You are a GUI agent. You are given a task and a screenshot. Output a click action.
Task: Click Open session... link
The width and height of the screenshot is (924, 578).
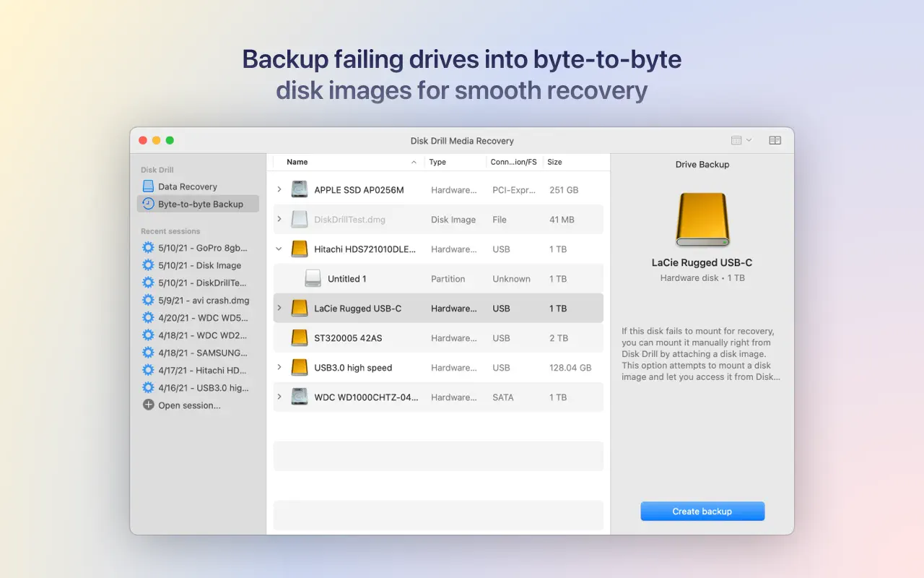(x=189, y=405)
